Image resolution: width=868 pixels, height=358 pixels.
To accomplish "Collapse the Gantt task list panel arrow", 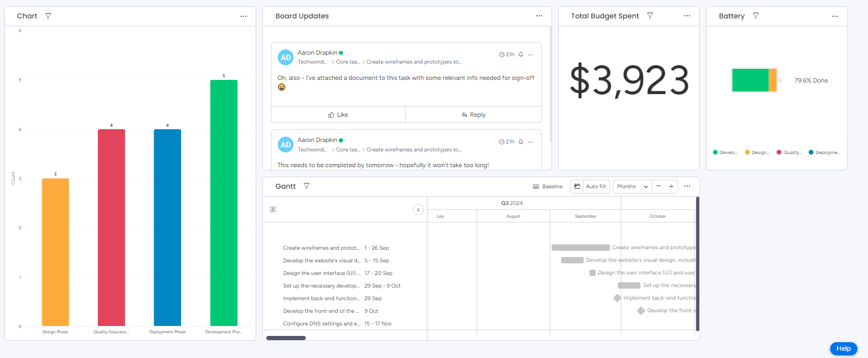I will (x=418, y=210).
